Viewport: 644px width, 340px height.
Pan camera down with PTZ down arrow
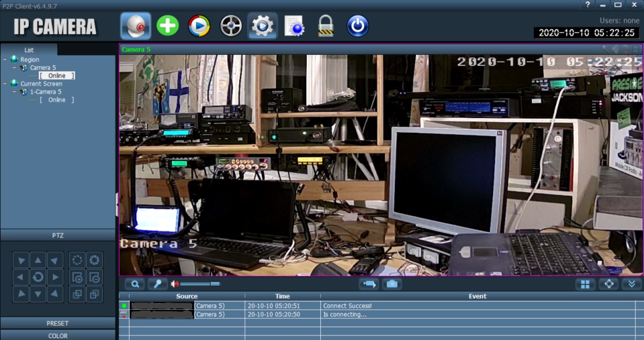[x=38, y=294]
